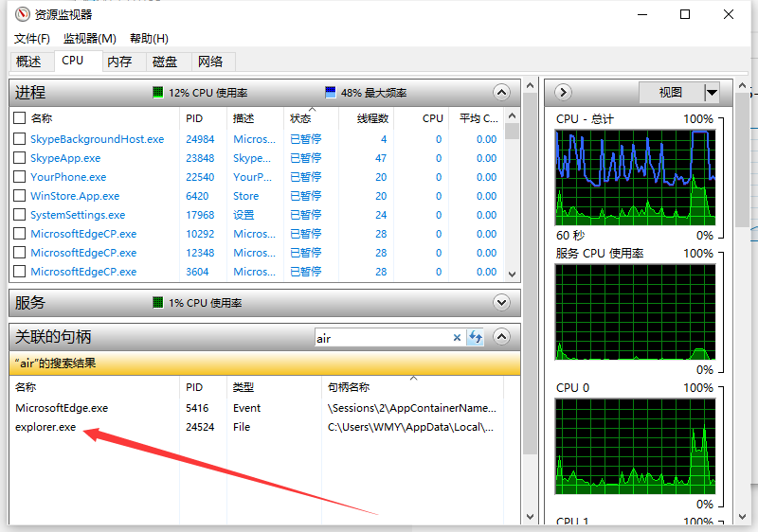Click the 视图 button
Viewport: 758px width, 532px height.
[x=671, y=92]
